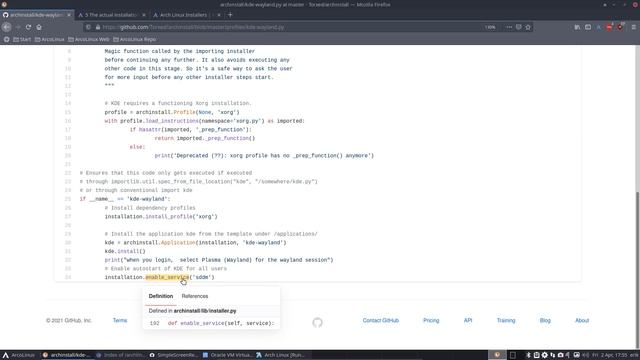Open the About footer link
640x360 pixels.
pos(582,320)
